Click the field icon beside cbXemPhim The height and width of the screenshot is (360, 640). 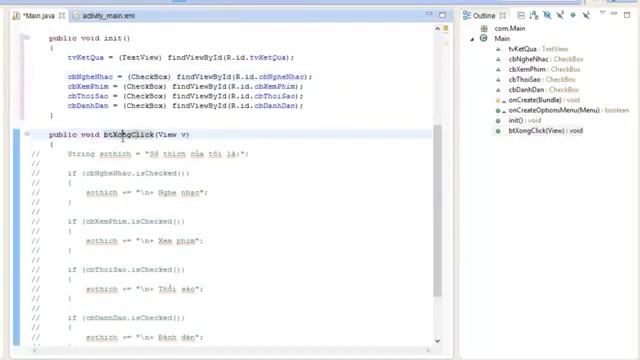(x=498, y=69)
